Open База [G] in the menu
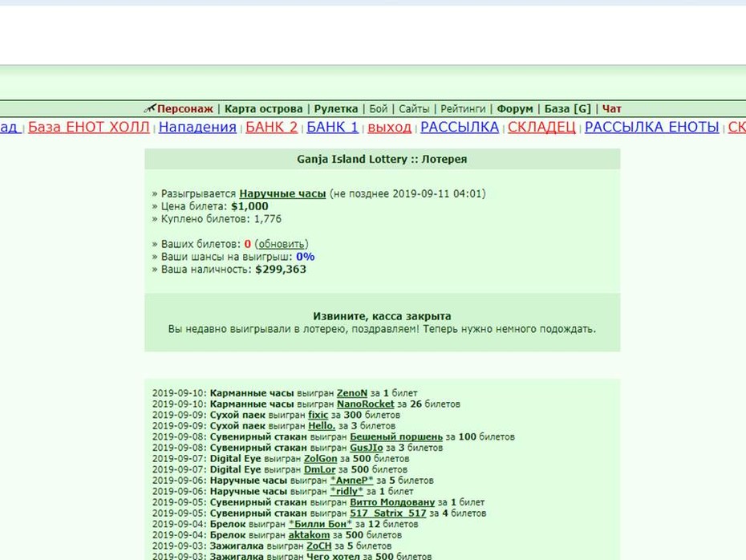Viewport: 746px width, 560px height. [x=567, y=109]
